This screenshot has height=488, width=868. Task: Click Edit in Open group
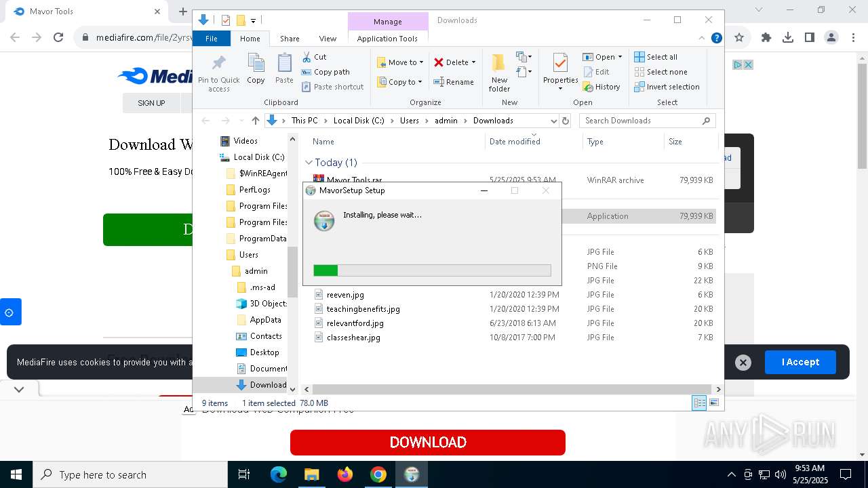[596, 72]
